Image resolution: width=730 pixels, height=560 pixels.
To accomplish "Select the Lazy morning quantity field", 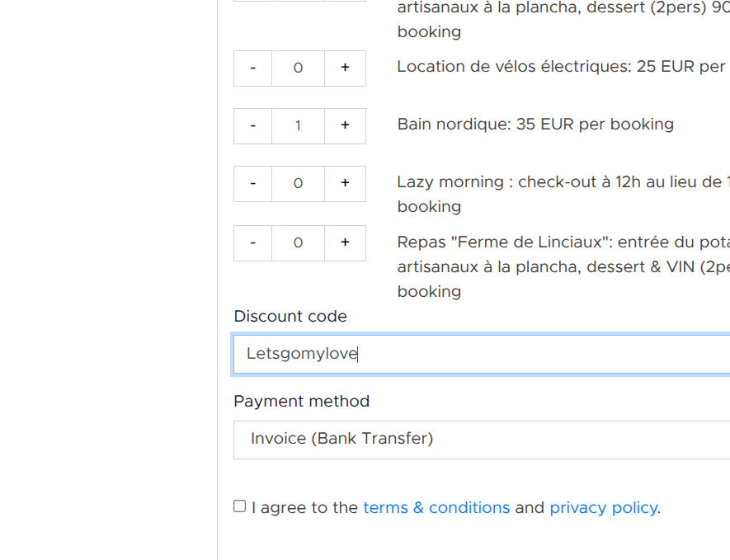I will point(298,183).
